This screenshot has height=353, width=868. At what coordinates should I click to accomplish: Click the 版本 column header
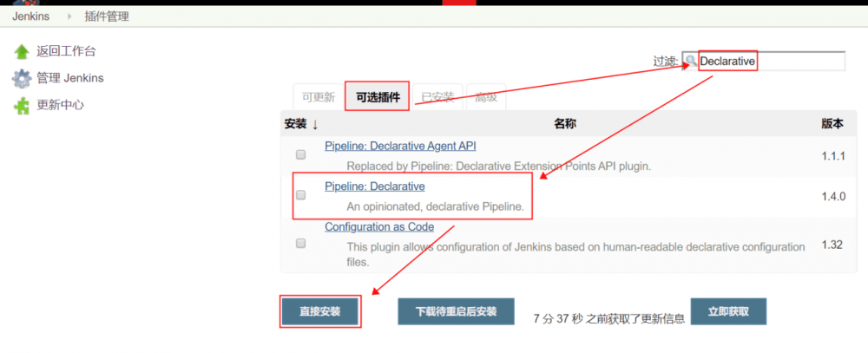click(x=832, y=124)
